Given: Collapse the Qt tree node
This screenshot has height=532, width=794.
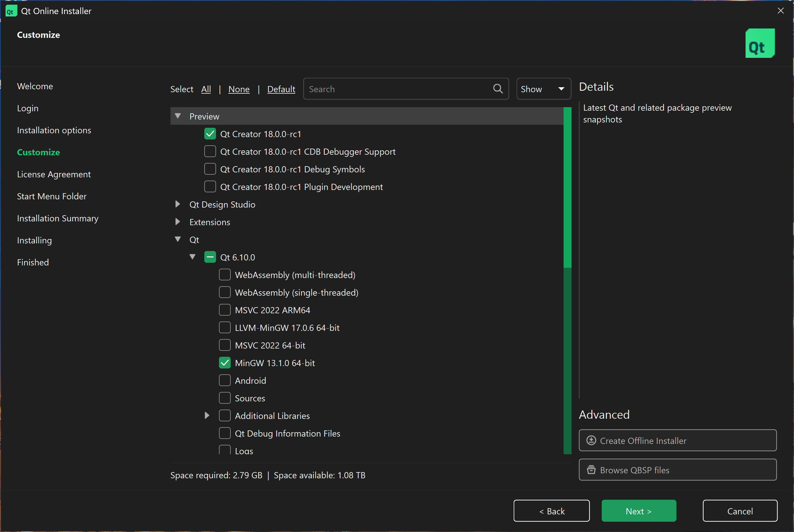Looking at the screenshot, I should (177, 239).
